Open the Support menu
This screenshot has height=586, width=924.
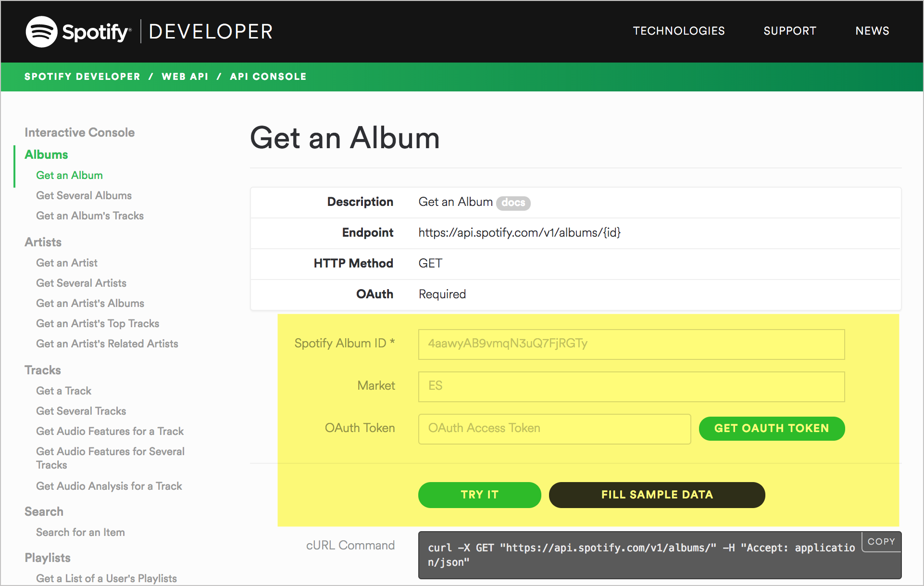790,31
